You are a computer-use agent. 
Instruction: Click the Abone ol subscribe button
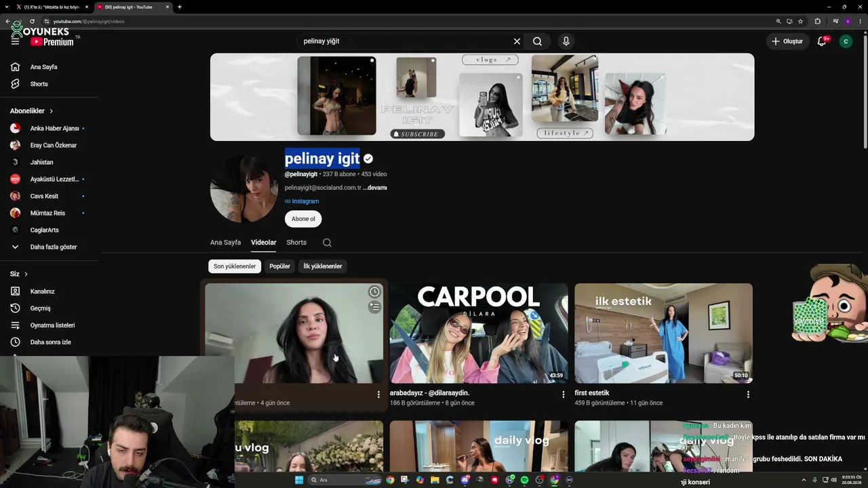pos(303,219)
